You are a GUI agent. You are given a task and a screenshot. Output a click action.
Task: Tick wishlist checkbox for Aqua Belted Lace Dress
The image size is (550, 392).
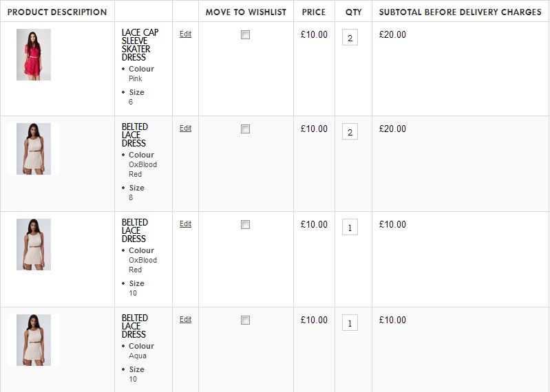coord(245,320)
